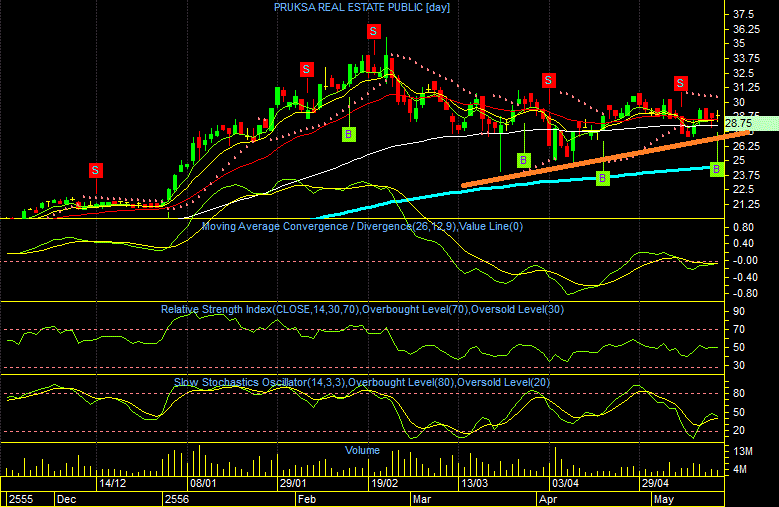This screenshot has height=507, width=779.
Task: Click the 37.5 price axis value
Action: [x=743, y=14]
